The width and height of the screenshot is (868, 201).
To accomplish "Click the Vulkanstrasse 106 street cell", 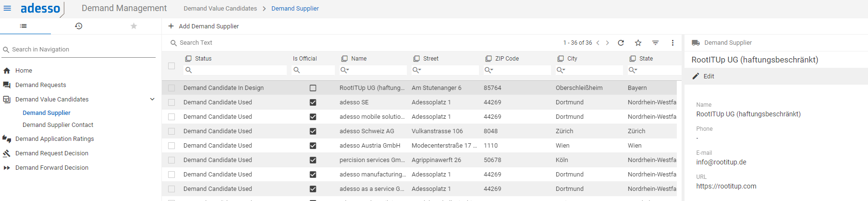I will click(x=437, y=131).
